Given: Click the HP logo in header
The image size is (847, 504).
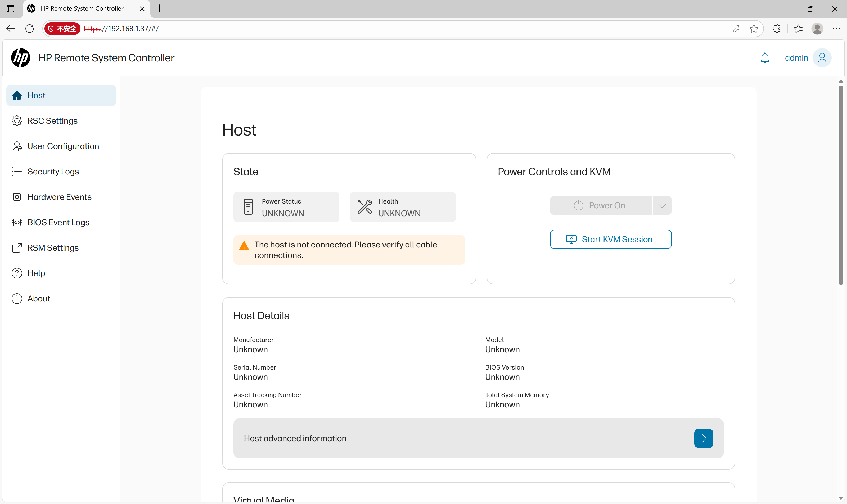Looking at the screenshot, I should coord(20,58).
